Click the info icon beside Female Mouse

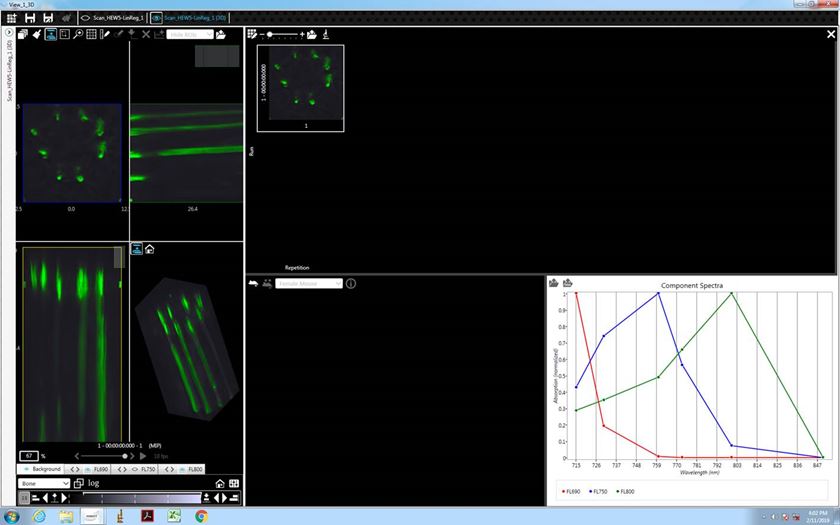coord(351,284)
